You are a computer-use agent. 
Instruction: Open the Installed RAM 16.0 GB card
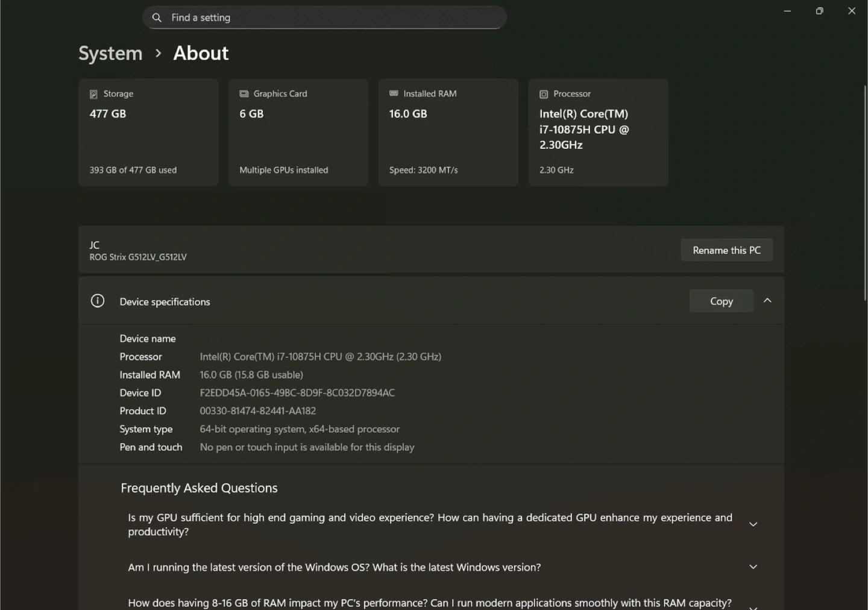[448, 133]
